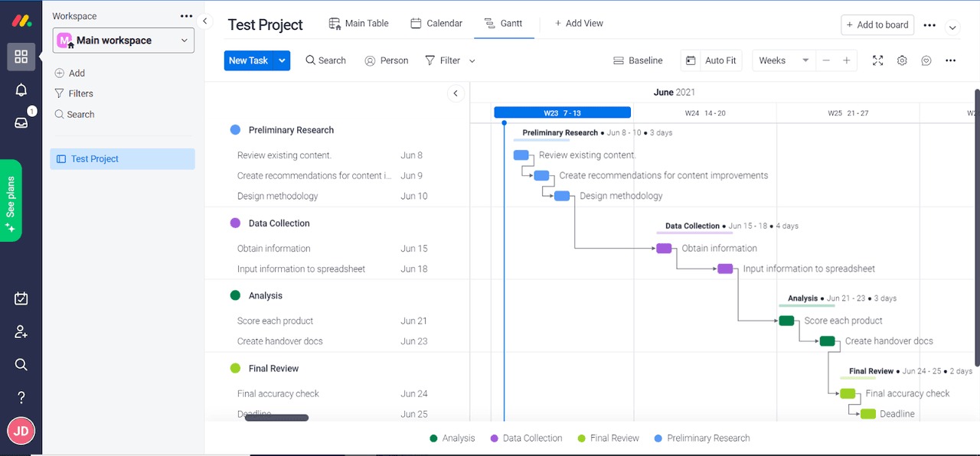Open the notifications bell icon
The height and width of the screenshot is (456, 980).
[x=21, y=90]
